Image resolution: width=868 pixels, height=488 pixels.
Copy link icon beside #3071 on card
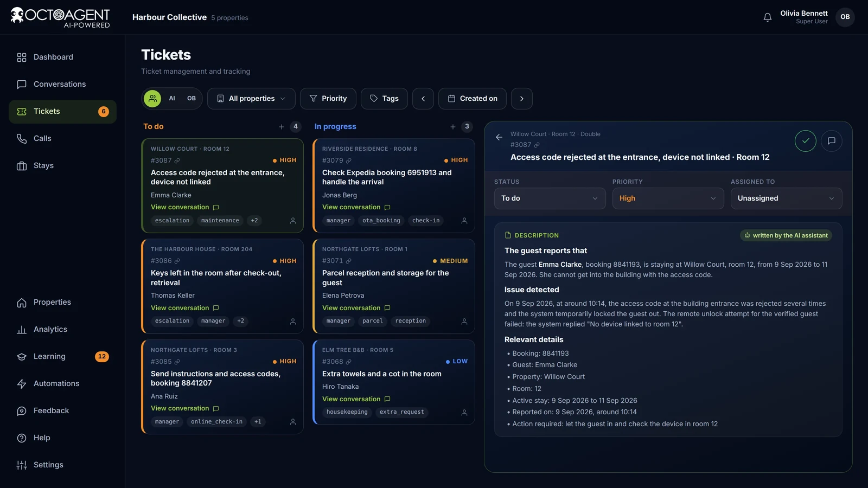349,261
